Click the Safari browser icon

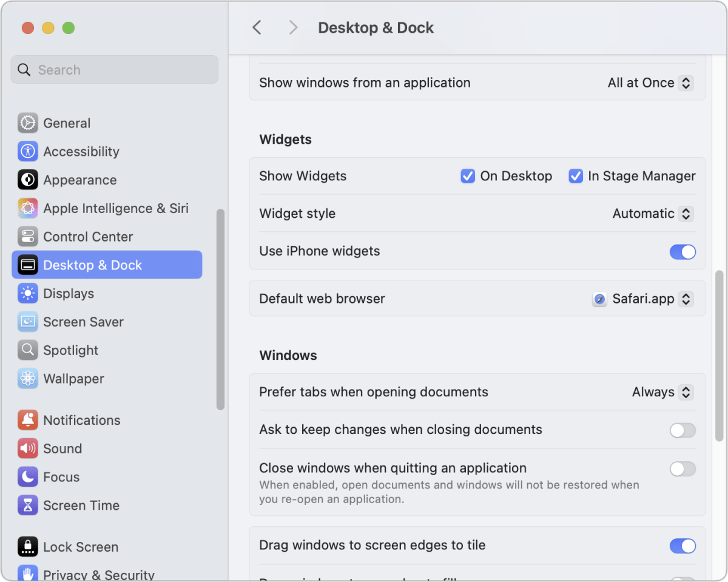click(599, 299)
